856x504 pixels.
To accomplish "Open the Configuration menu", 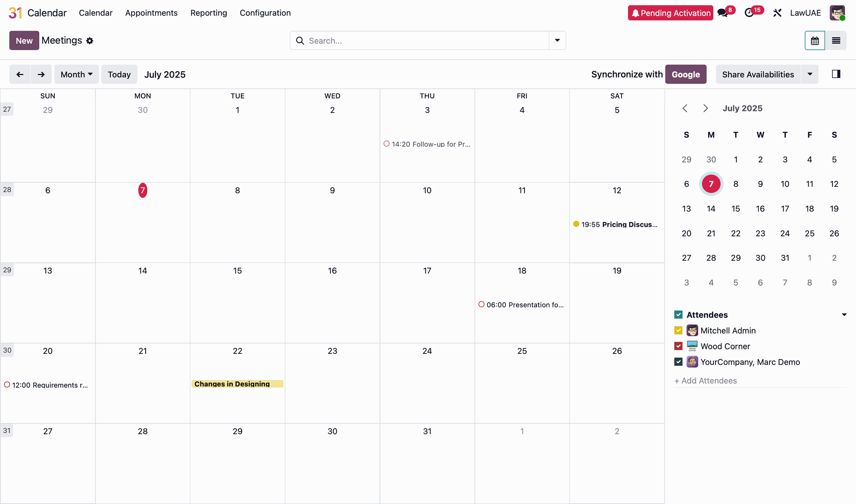I will click(265, 13).
